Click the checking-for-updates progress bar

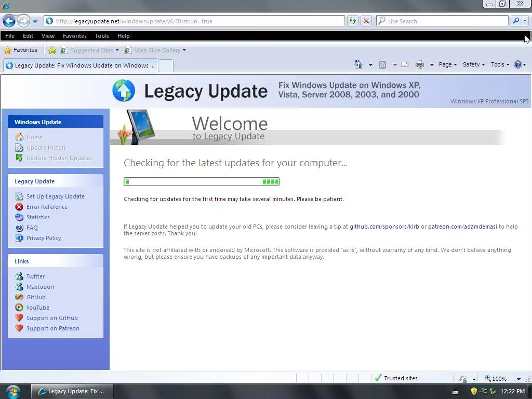pos(202,181)
